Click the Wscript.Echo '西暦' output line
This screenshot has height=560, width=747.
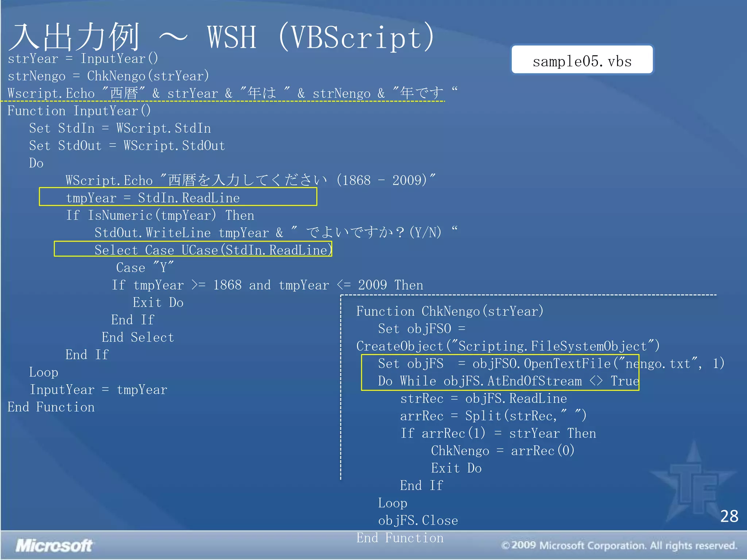coord(232,93)
